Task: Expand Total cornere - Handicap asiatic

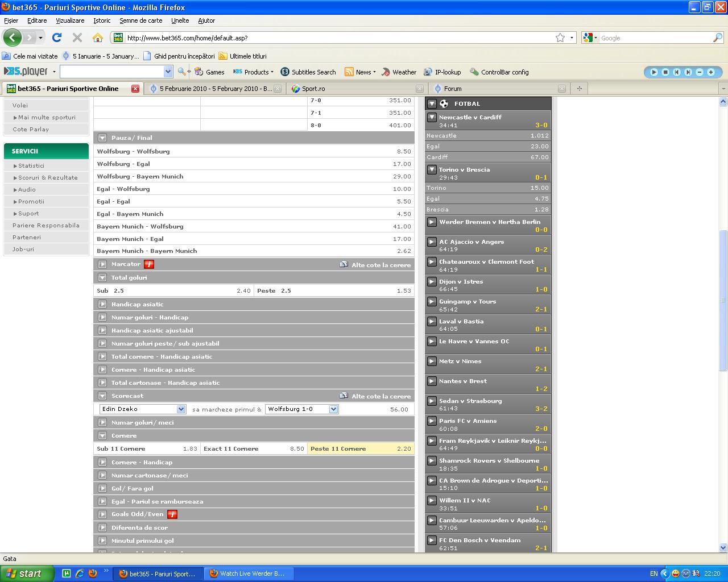Action: [x=102, y=356]
